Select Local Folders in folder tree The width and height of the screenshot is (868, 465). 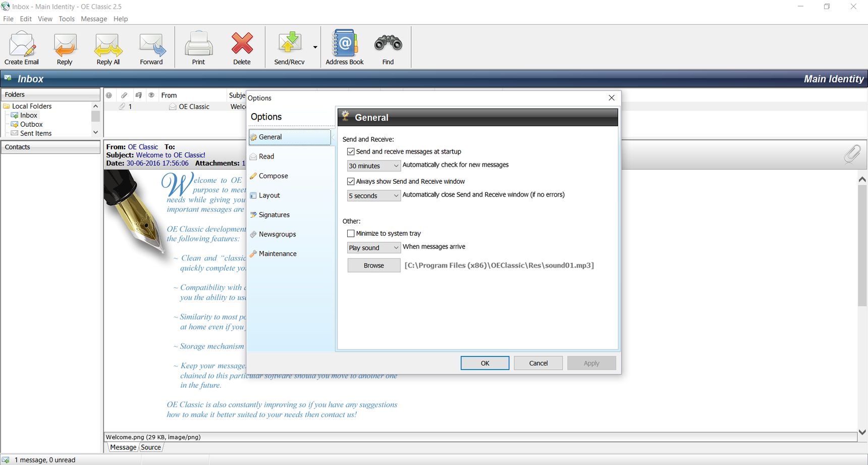point(32,106)
